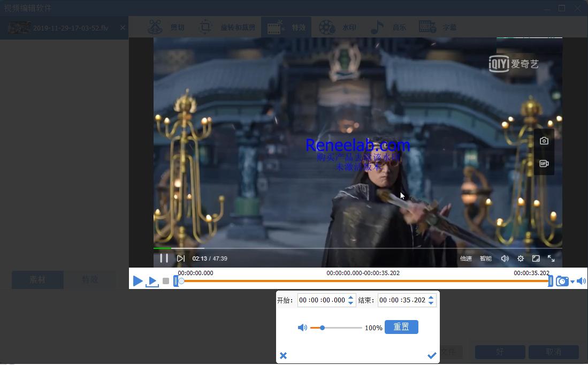Click the filmstrip subtitle icon

tap(427, 27)
